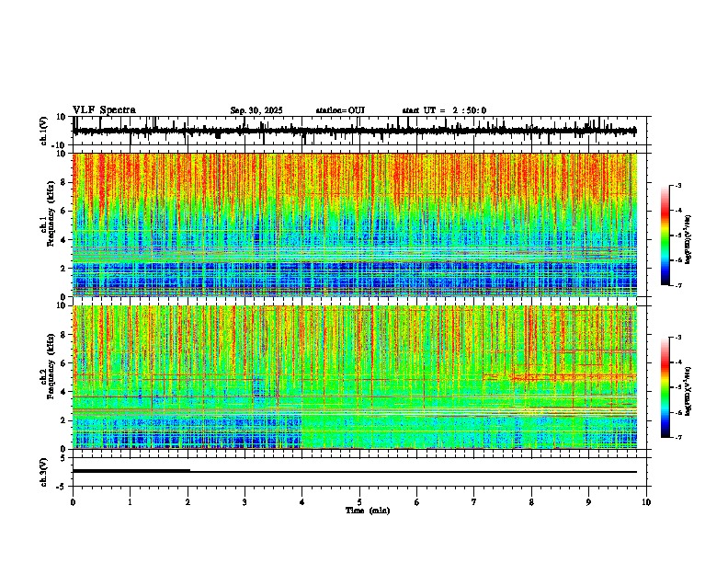The height and width of the screenshot is (563, 728).
Task: Click time axis tick label "4"
Action: (x=302, y=502)
